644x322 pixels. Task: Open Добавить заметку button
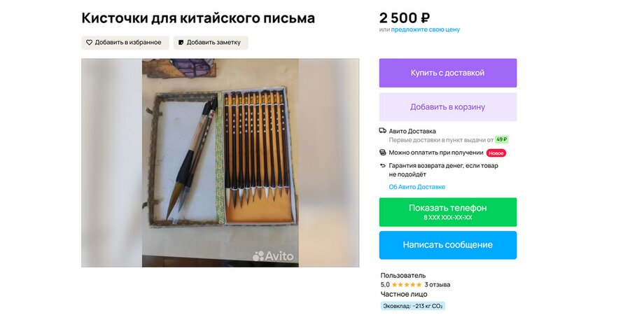point(211,43)
